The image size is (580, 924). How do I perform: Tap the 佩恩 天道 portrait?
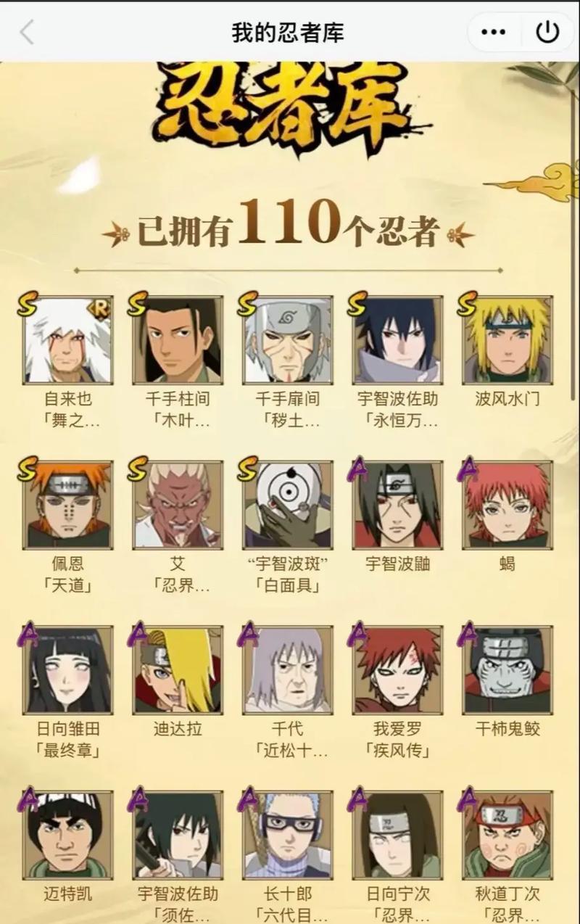67,505
